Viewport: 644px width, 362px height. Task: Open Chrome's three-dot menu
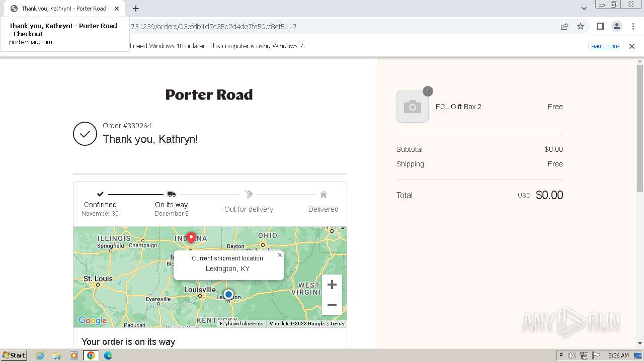633,26
